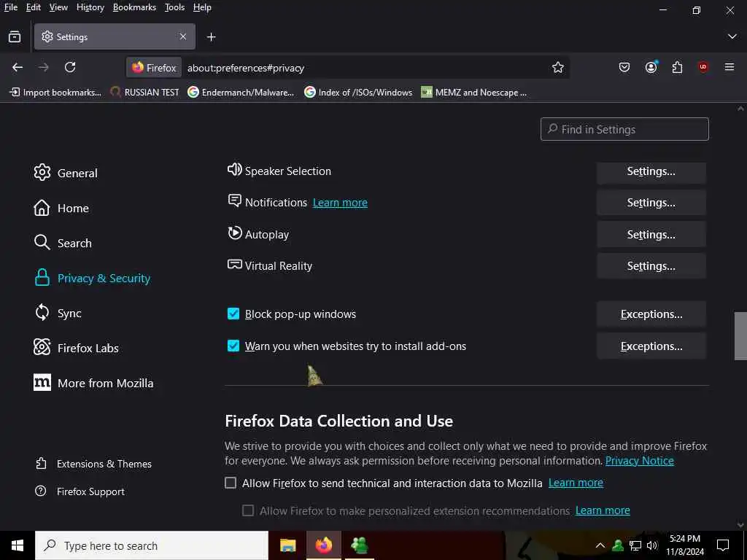Click Learn more beside extension recommendations

click(603, 510)
